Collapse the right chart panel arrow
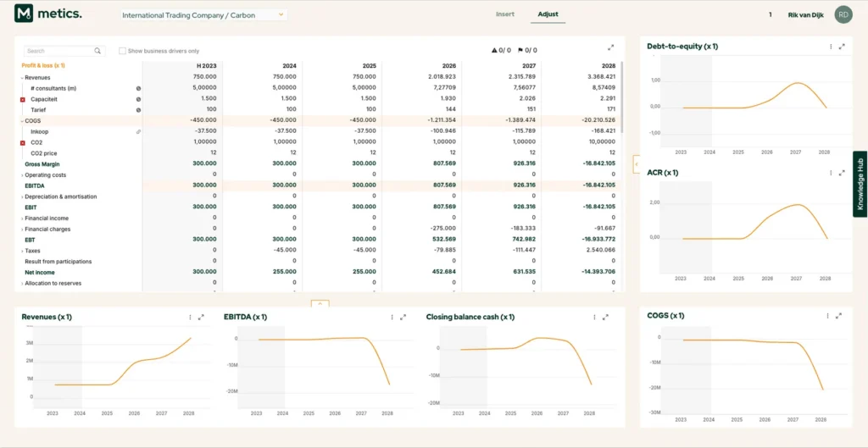Viewport: 868px width, 448px height. coord(637,164)
